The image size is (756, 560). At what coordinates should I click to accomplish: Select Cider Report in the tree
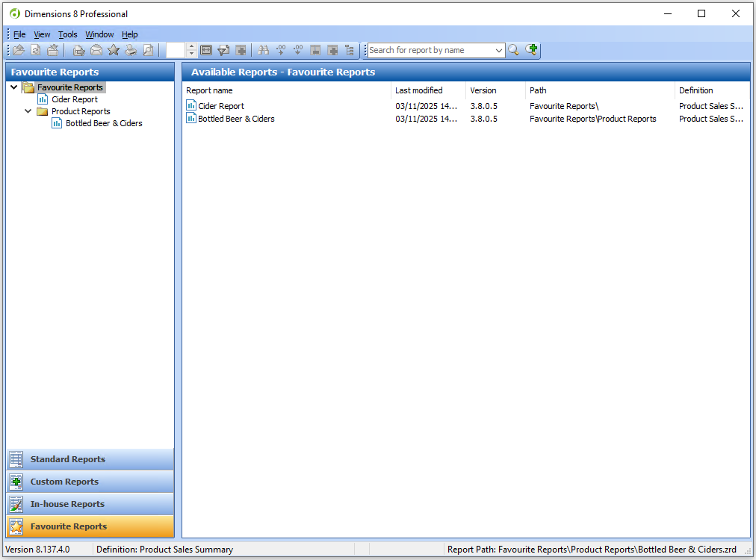click(x=75, y=99)
